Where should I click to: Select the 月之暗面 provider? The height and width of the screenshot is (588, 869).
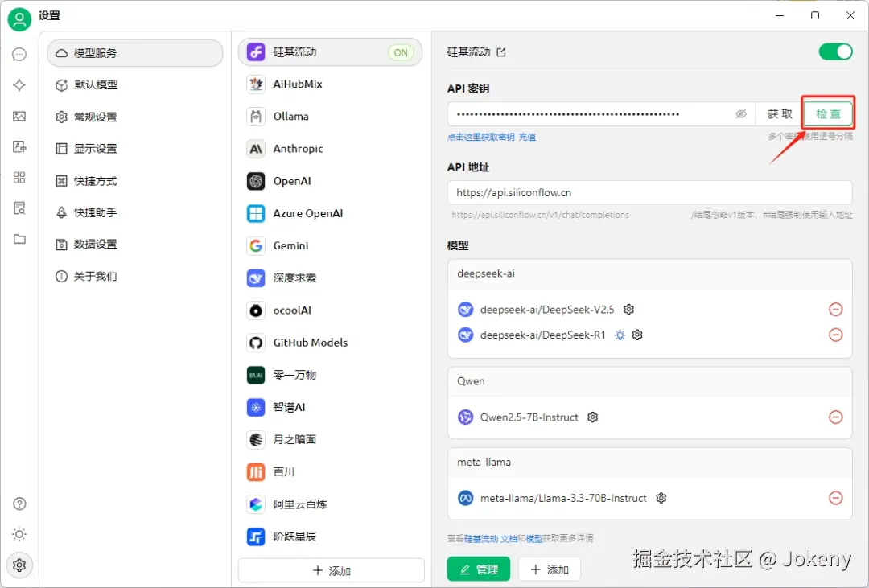[x=331, y=439]
